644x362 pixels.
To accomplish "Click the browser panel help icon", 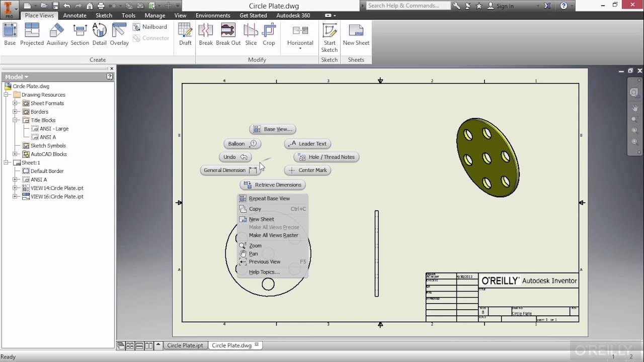I will [110, 77].
